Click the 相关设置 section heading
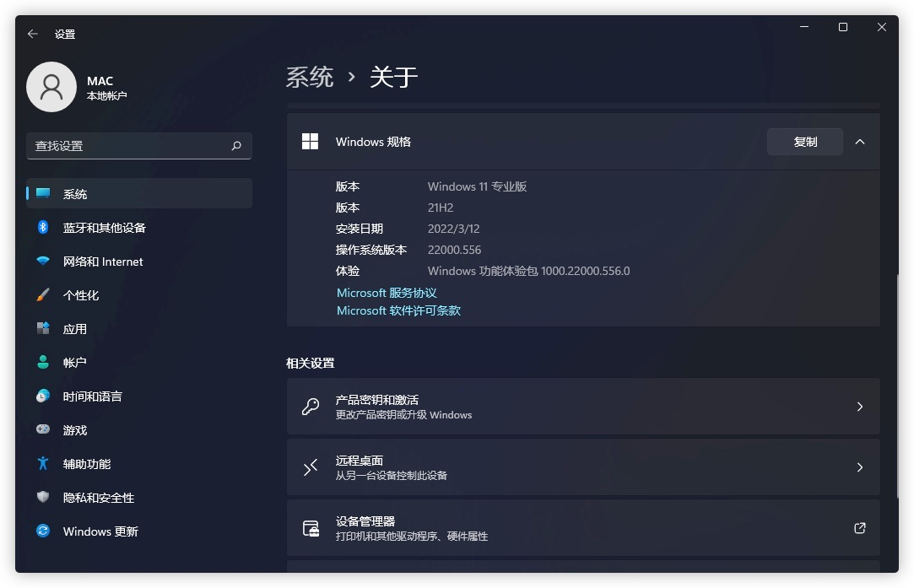Image resolution: width=914 pixels, height=588 pixels. tap(310, 363)
